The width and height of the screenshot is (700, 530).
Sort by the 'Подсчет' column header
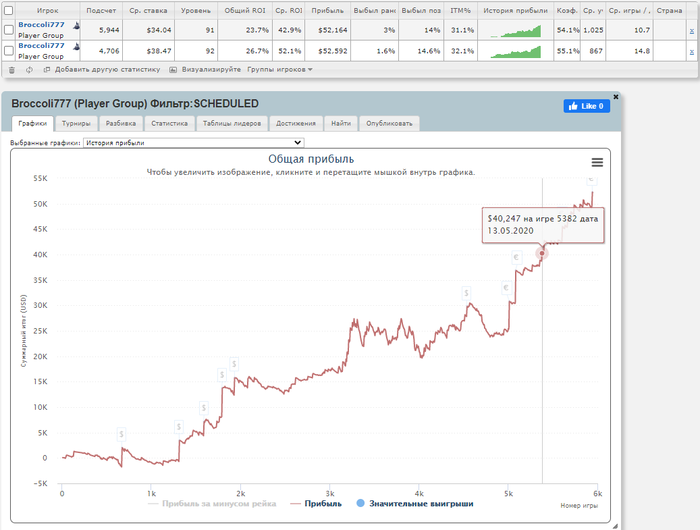(x=101, y=10)
